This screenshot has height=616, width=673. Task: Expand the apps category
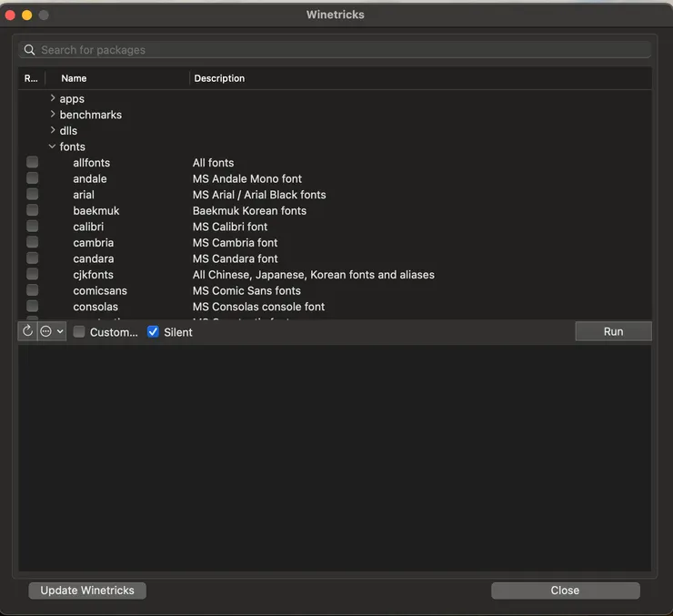pyautogui.click(x=53, y=98)
